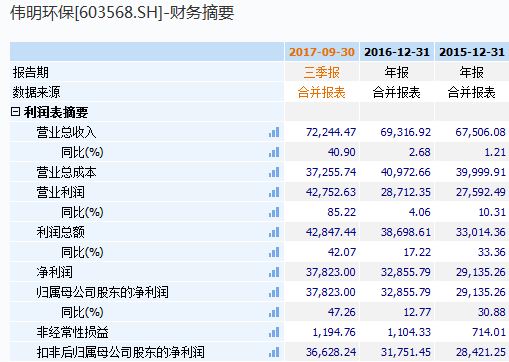Open chart icon for 营业总收入 row
The width and height of the screenshot is (509, 362).
274,132
